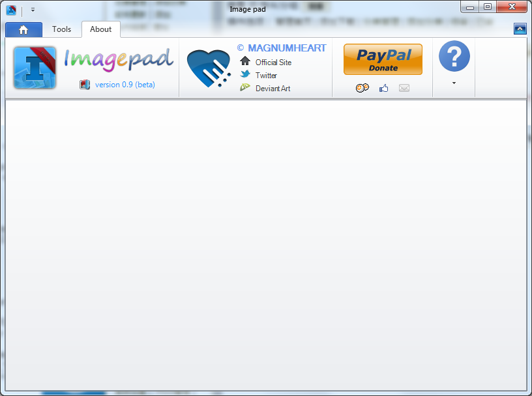Click the PayPal Donate button
This screenshot has height=396, width=532.
click(x=383, y=59)
